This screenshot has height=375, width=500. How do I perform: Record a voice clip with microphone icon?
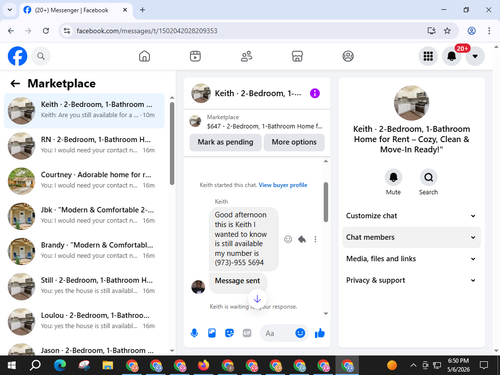(x=194, y=333)
